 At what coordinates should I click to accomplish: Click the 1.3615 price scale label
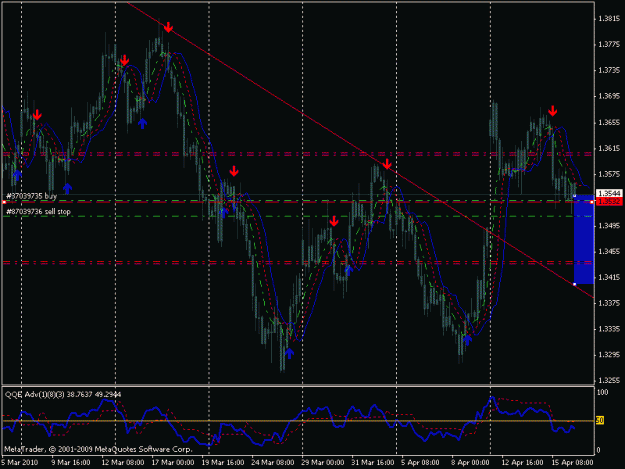(x=609, y=148)
